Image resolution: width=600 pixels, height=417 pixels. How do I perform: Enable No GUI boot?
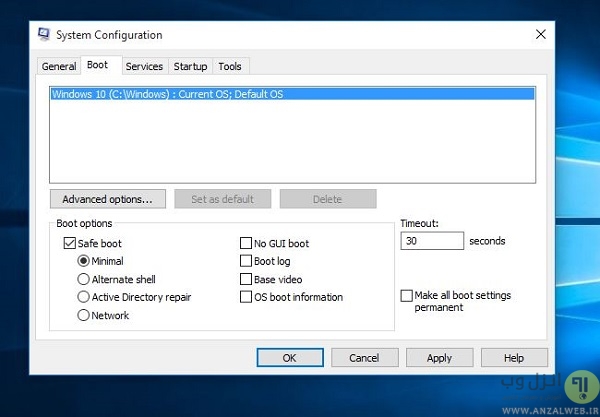coord(246,243)
